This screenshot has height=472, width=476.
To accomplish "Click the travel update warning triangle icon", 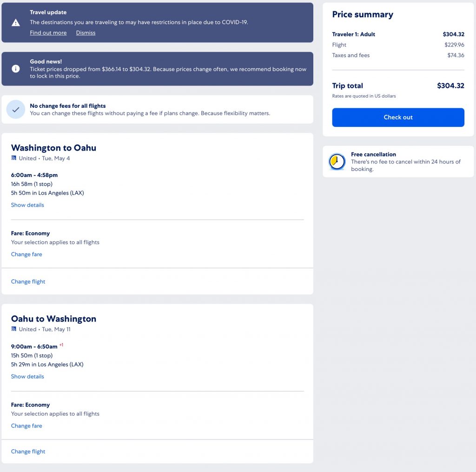I will (x=16, y=22).
